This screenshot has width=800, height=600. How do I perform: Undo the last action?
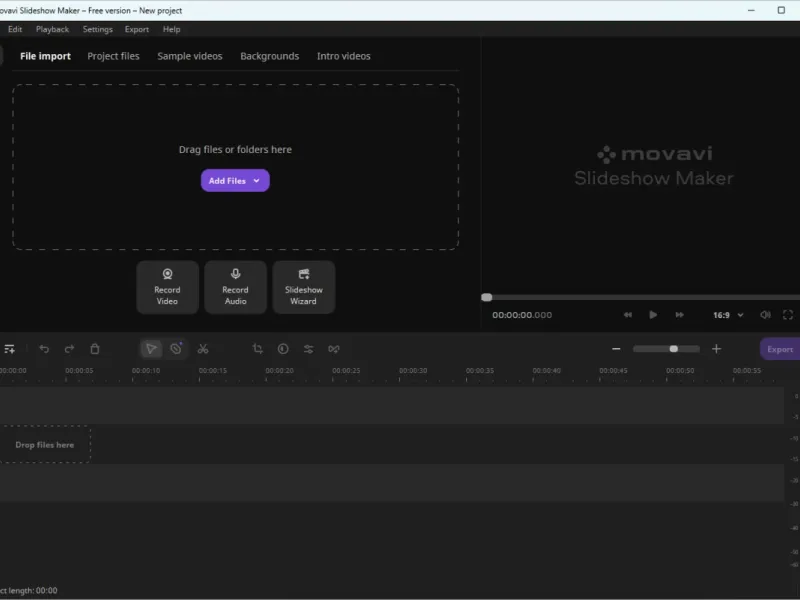(44, 349)
